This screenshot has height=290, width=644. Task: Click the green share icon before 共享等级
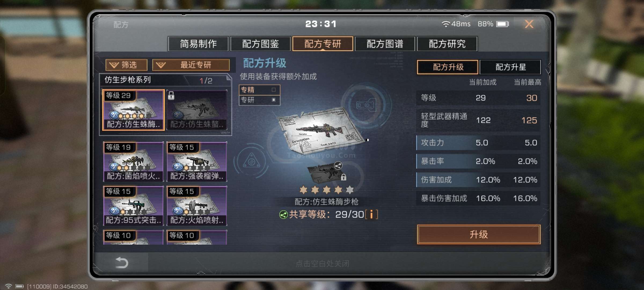[x=283, y=215]
